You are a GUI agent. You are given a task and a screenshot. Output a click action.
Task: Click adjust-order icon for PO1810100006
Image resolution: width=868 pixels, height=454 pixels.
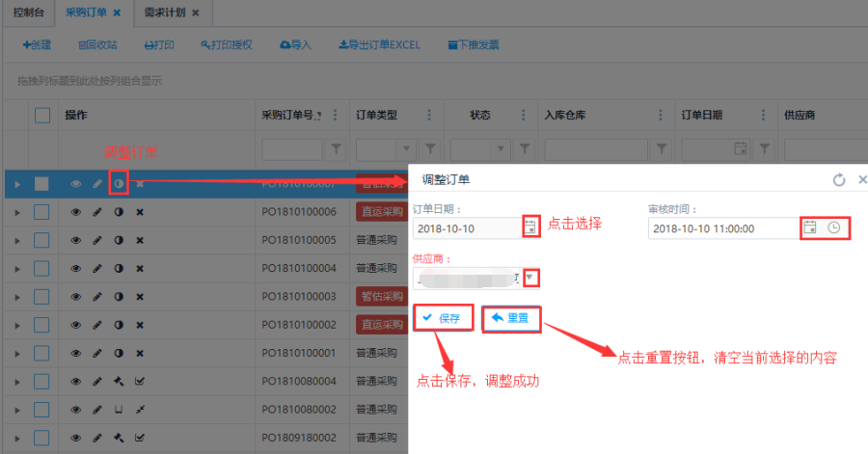tap(119, 211)
